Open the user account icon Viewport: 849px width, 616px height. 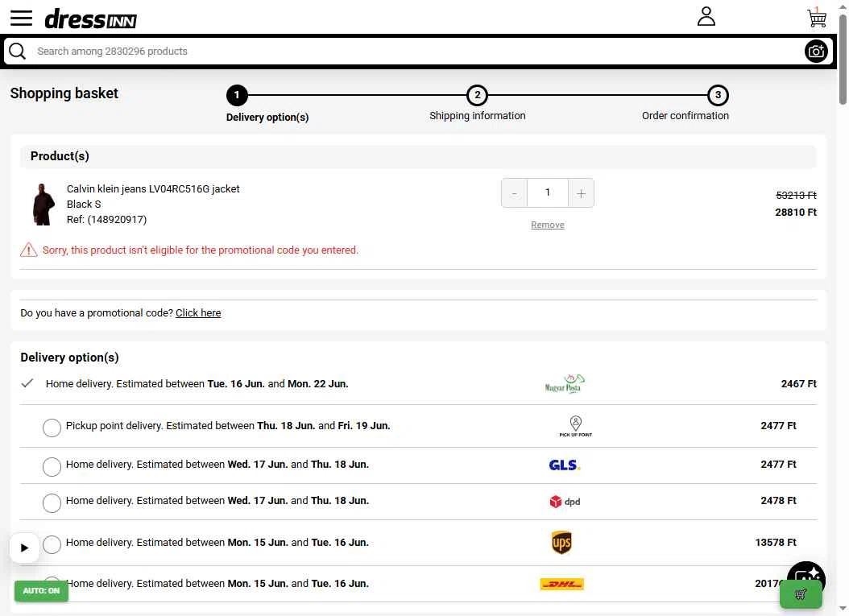point(706,16)
